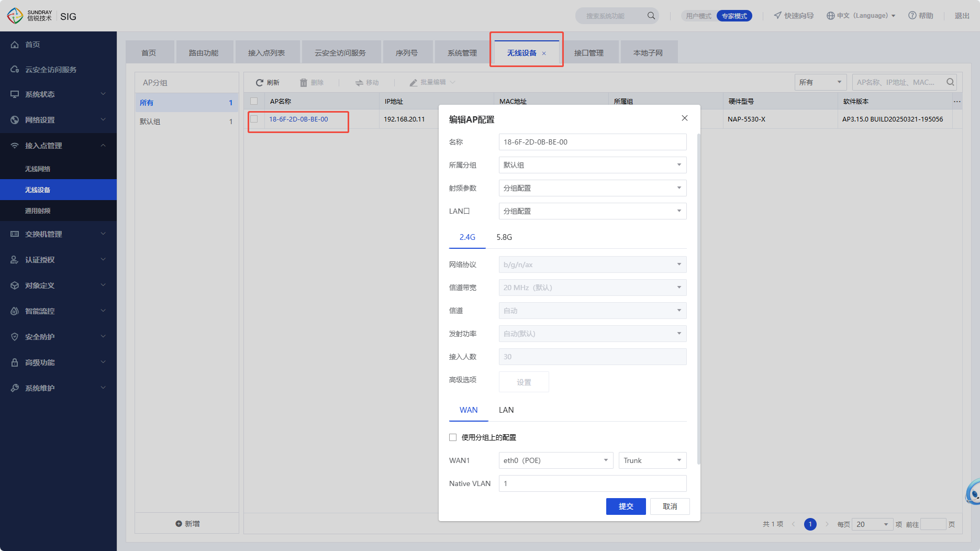The height and width of the screenshot is (551, 980).
Task: Switch to the 5.8G tab
Action: click(x=504, y=237)
